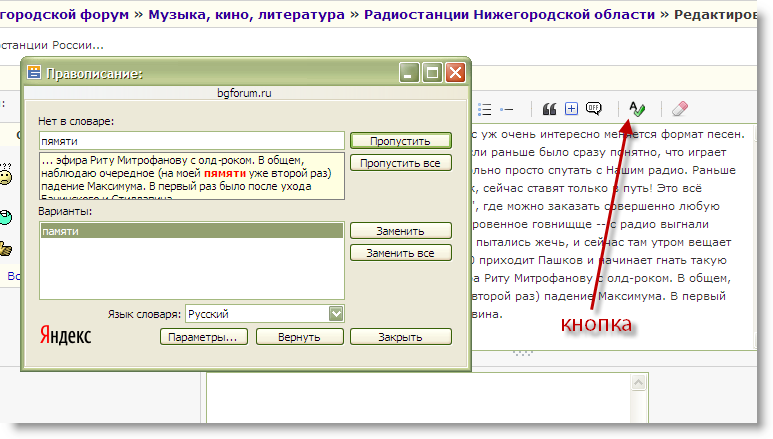This screenshot has width=773, height=439.
Task: Select the памяти suggestion in variants list
Action: [190, 231]
